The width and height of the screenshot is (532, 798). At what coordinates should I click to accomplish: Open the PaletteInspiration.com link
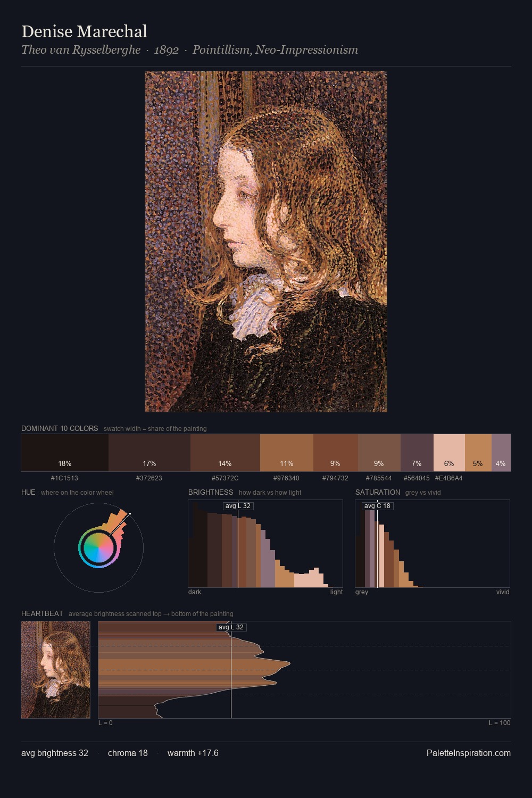point(469,753)
